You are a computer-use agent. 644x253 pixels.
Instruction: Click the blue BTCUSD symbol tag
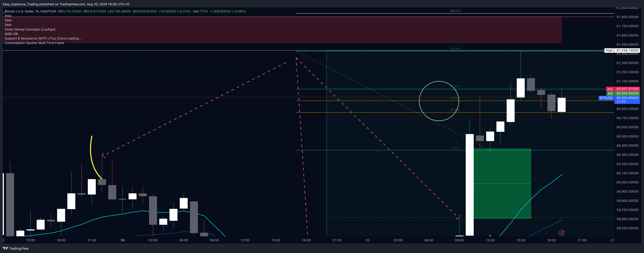pos(606,98)
